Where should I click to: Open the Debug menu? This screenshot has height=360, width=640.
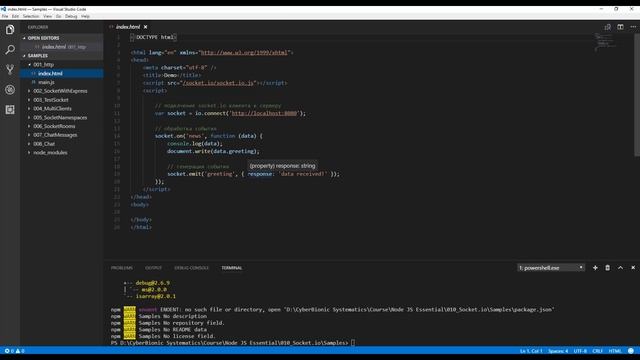[71, 16]
